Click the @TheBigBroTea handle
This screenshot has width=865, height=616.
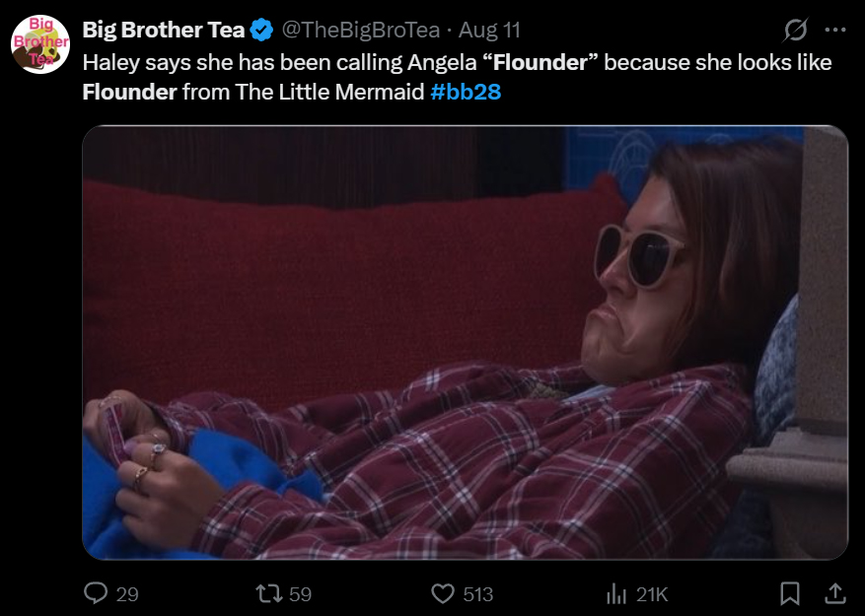pos(361,30)
